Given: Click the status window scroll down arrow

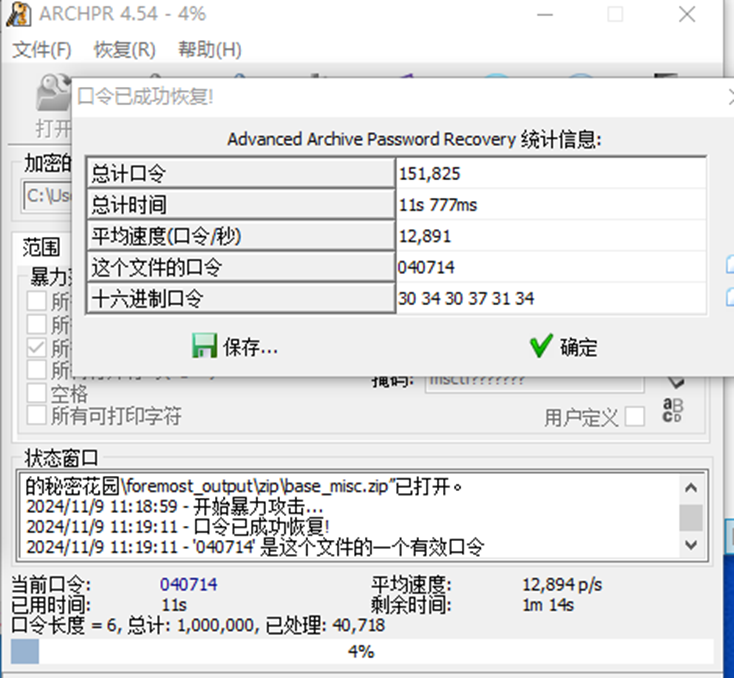Looking at the screenshot, I should (x=691, y=545).
